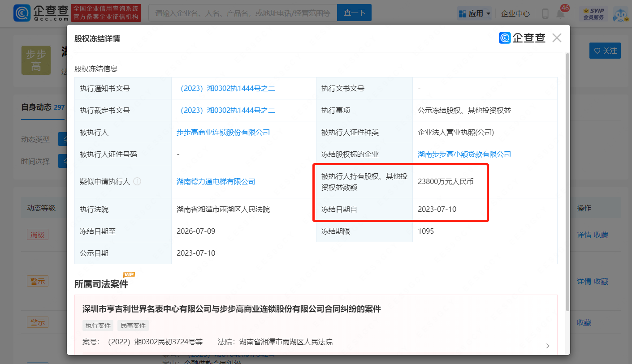Click the user avatar icon
Image resolution: width=632 pixels, height=364 pixels.
click(x=621, y=14)
